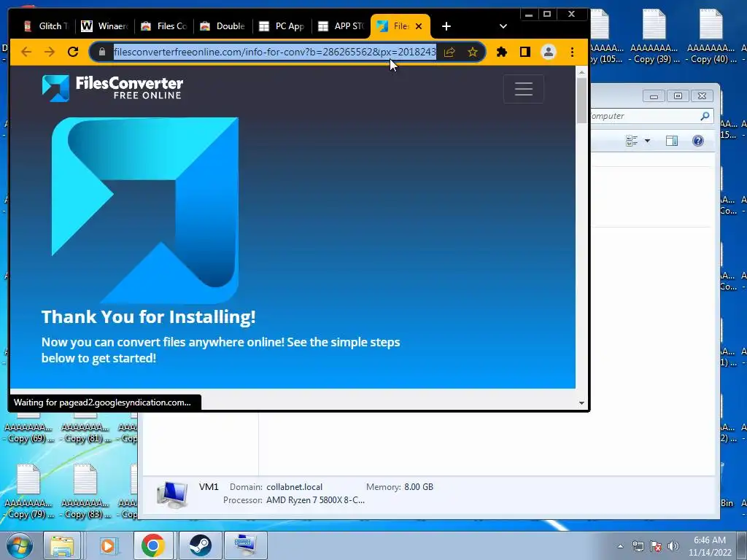Open Windows Media Player from taskbar
The height and width of the screenshot is (560, 747).
coord(108,545)
